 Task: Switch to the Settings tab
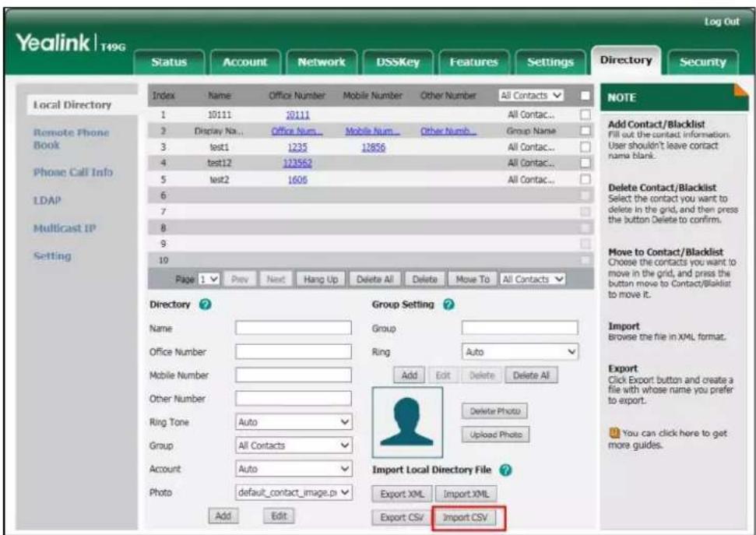point(550,62)
